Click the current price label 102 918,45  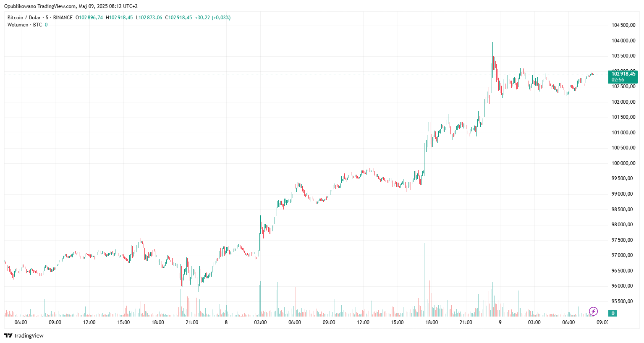[x=623, y=74]
